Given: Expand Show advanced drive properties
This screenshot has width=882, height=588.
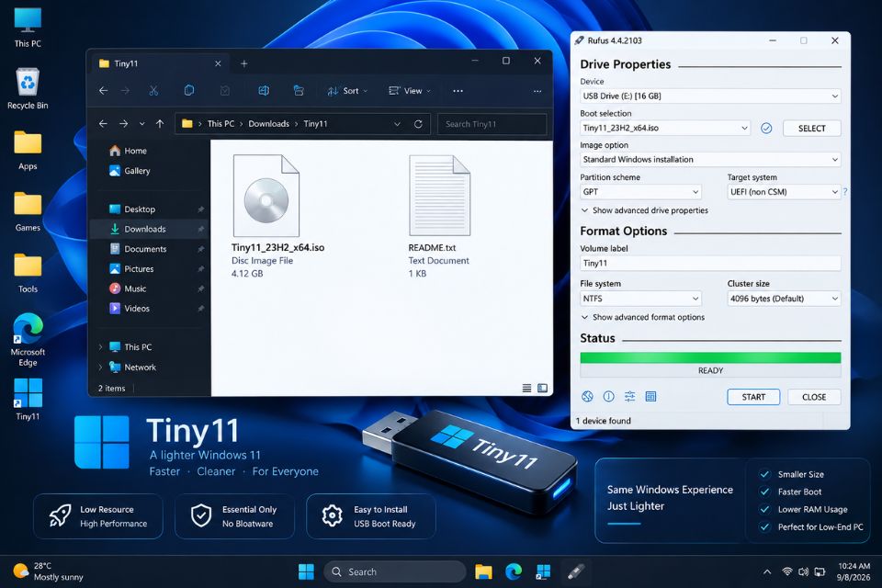Looking at the screenshot, I should click(x=645, y=210).
